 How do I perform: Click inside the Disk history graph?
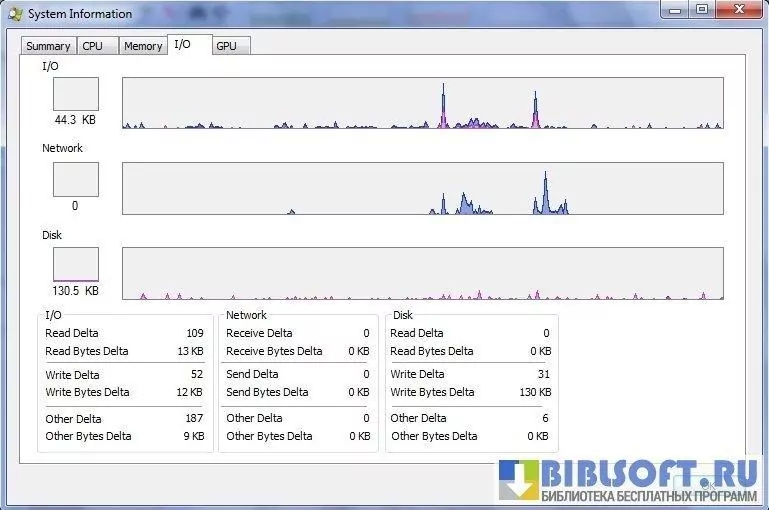[422, 274]
